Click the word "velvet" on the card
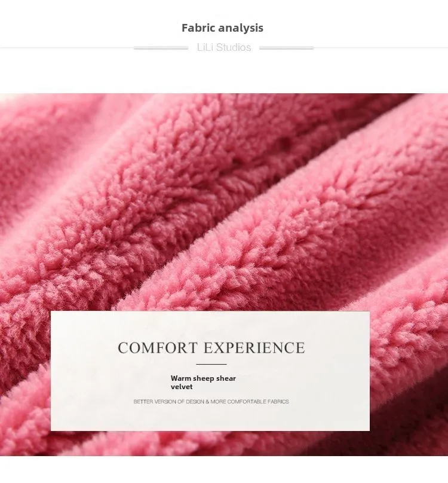 [x=182, y=387]
